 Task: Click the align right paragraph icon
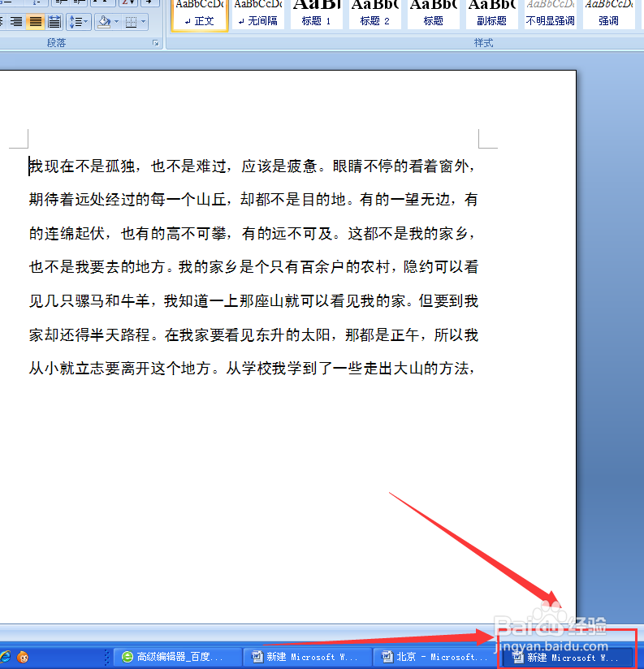pyautogui.click(x=16, y=21)
